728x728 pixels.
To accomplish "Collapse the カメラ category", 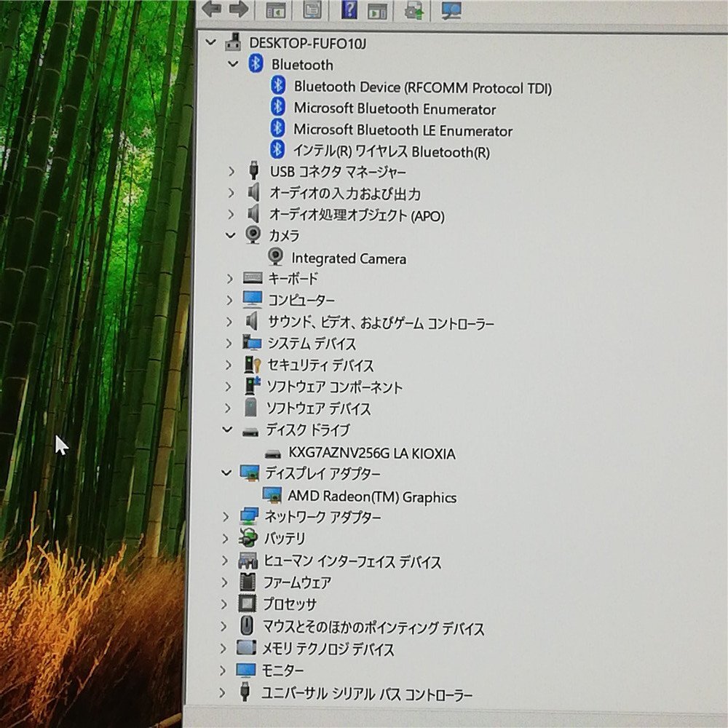I will point(230,235).
